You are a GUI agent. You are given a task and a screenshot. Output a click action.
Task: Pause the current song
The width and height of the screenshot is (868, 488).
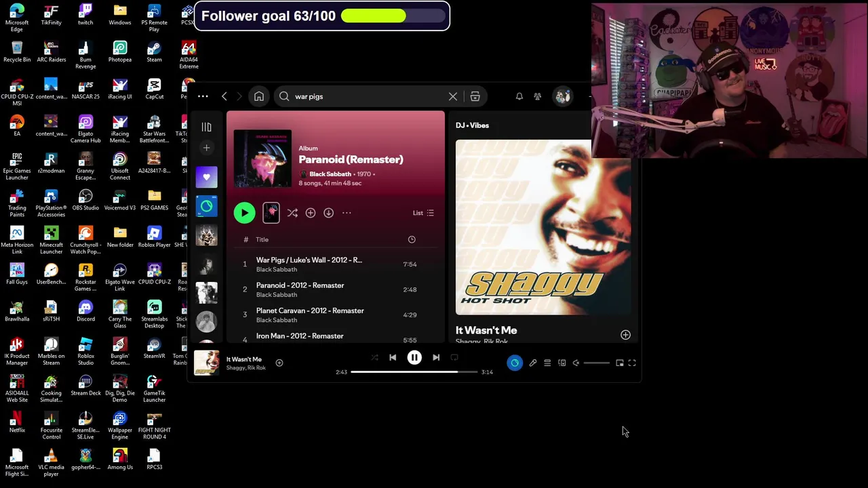pos(414,357)
